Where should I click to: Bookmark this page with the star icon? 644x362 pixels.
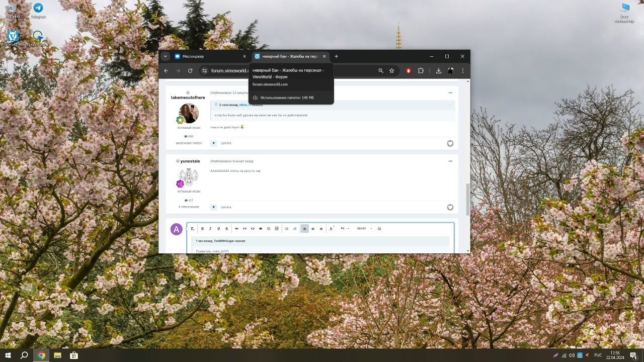tap(391, 71)
